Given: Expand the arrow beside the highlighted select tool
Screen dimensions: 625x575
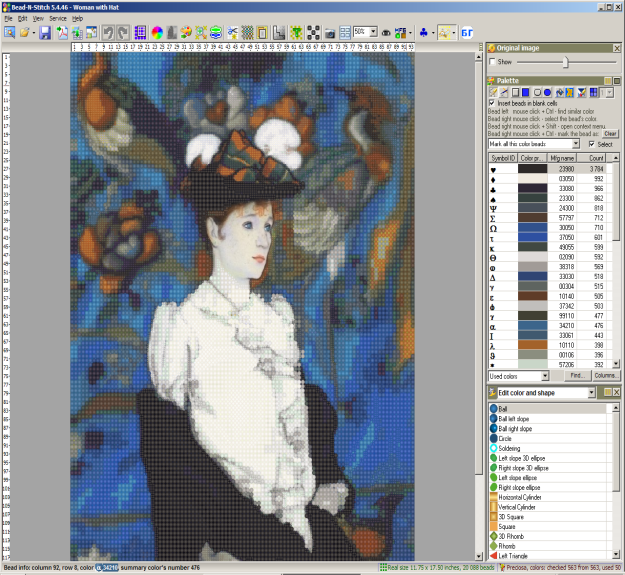Looking at the screenshot, I should tap(454, 33).
